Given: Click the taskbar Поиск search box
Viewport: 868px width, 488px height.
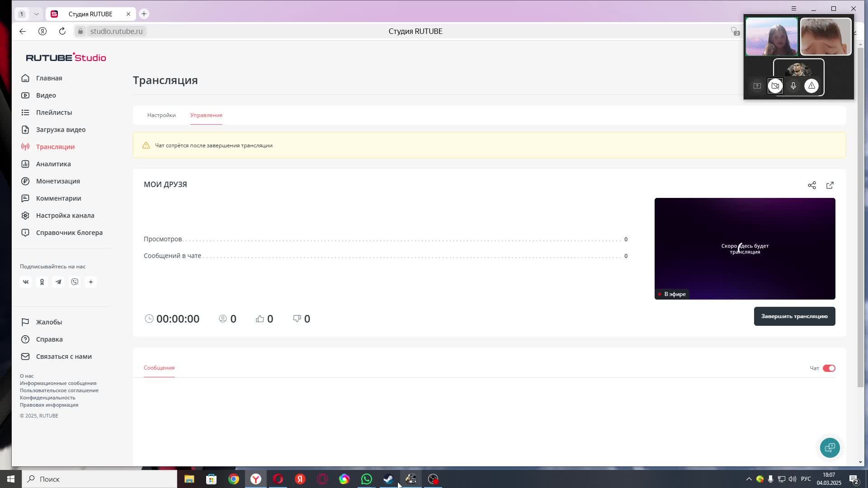Looking at the screenshot, I should click(x=99, y=479).
